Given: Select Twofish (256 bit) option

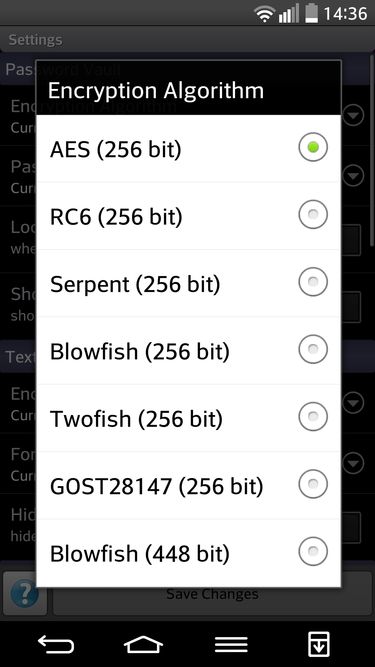Looking at the screenshot, I should tap(313, 417).
